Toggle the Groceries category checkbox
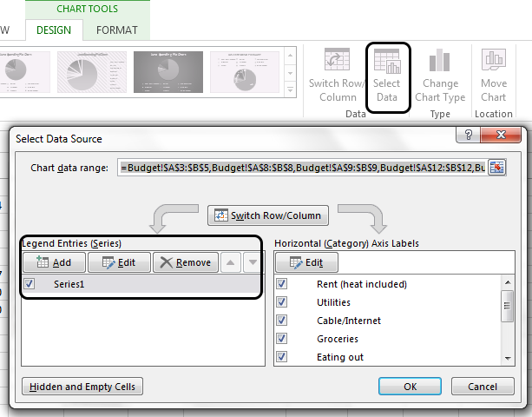The image size is (532, 417). click(x=281, y=339)
